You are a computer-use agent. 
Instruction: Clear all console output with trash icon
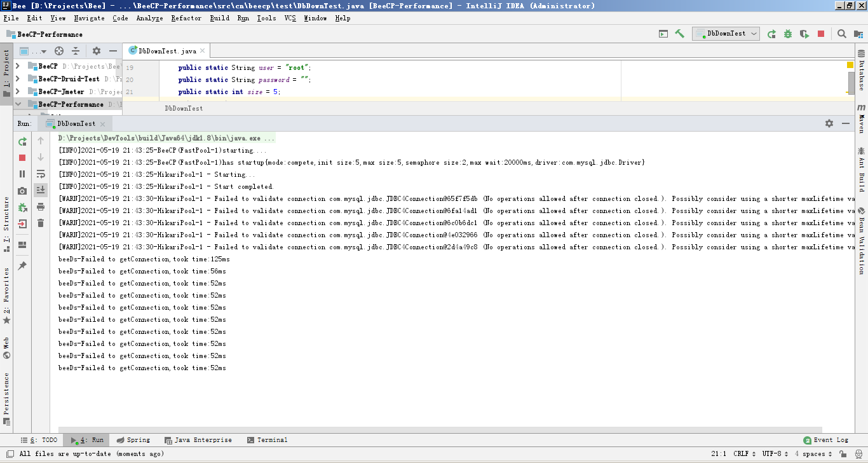(x=41, y=223)
